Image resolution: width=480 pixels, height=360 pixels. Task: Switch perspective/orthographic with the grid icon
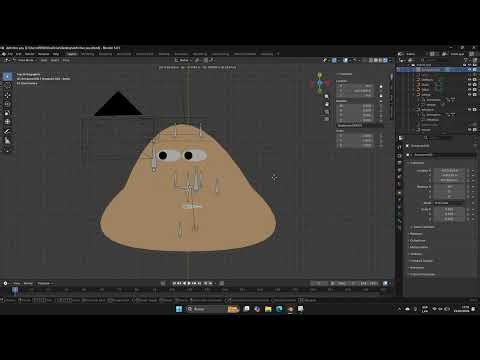[x=326, y=119]
